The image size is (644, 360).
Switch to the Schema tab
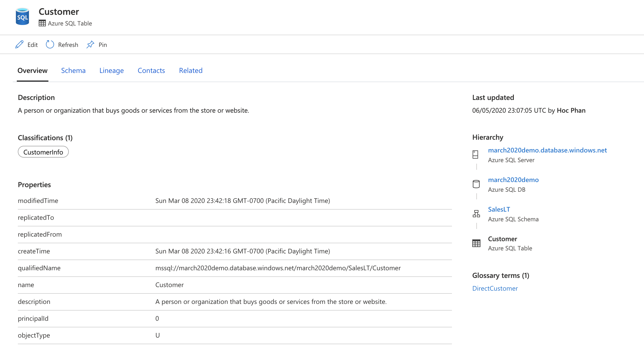73,71
